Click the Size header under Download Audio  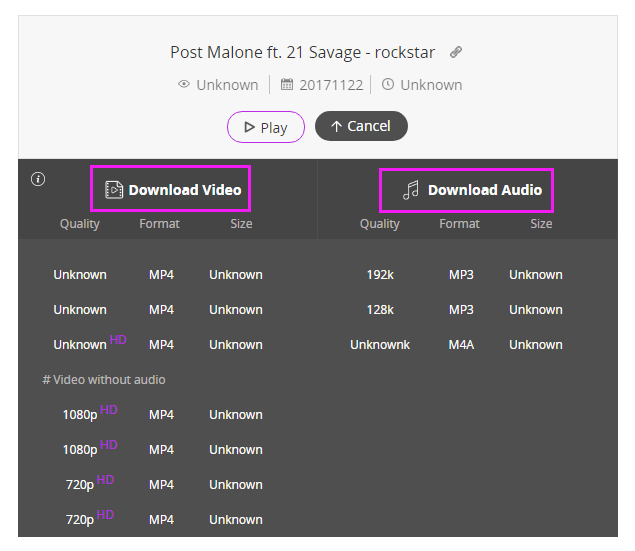541,223
